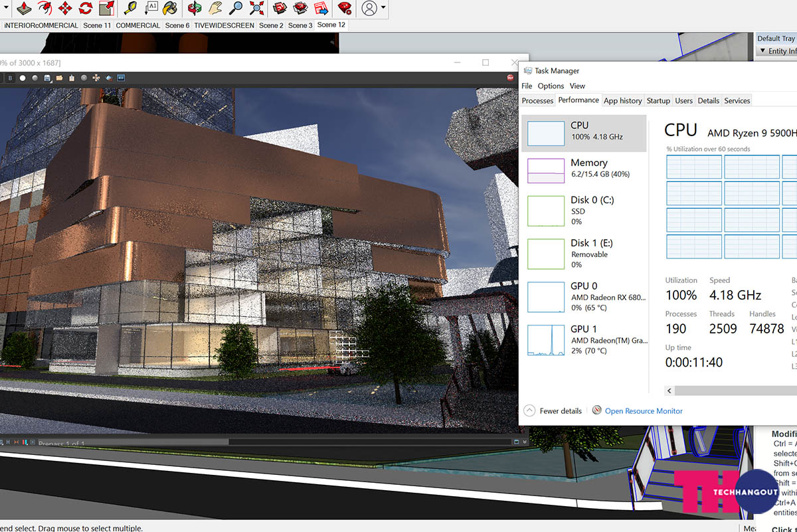Image resolution: width=797 pixels, height=532 pixels.
Task: Switch to the Scene 11 tab
Action: point(97,25)
